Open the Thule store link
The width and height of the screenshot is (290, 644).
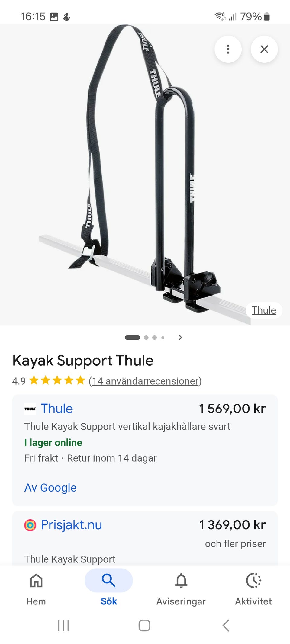click(x=57, y=409)
